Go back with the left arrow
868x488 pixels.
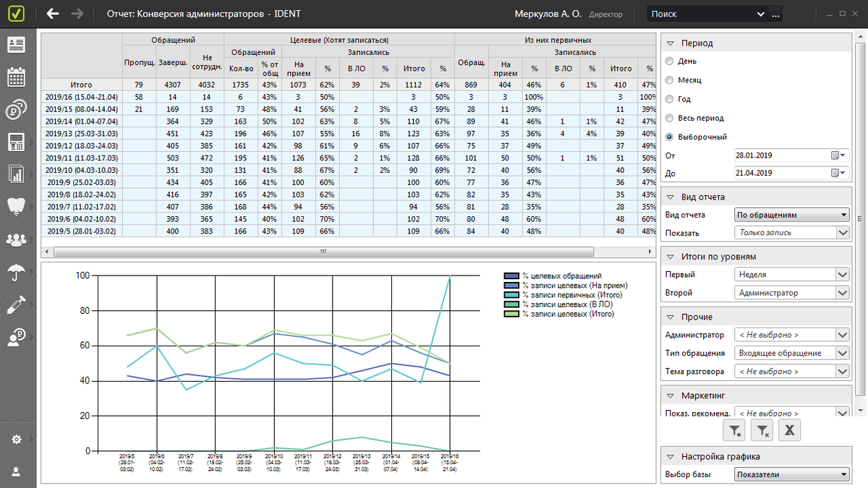(x=53, y=14)
